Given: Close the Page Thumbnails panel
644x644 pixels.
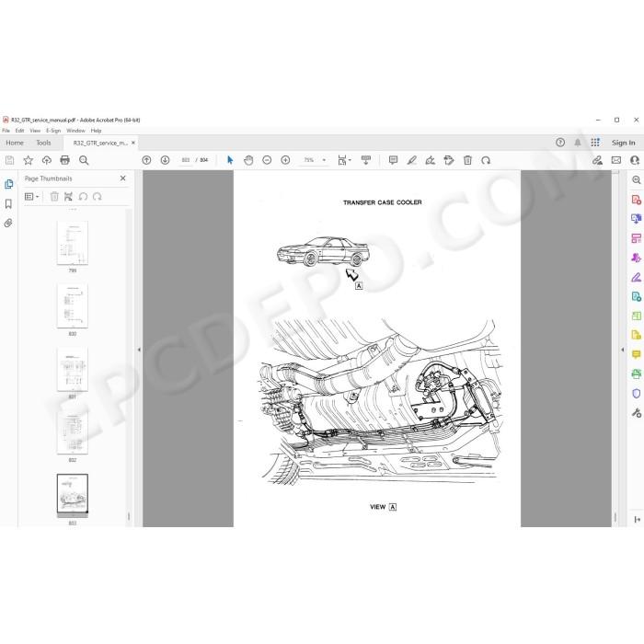Looking at the screenshot, I should (122, 178).
